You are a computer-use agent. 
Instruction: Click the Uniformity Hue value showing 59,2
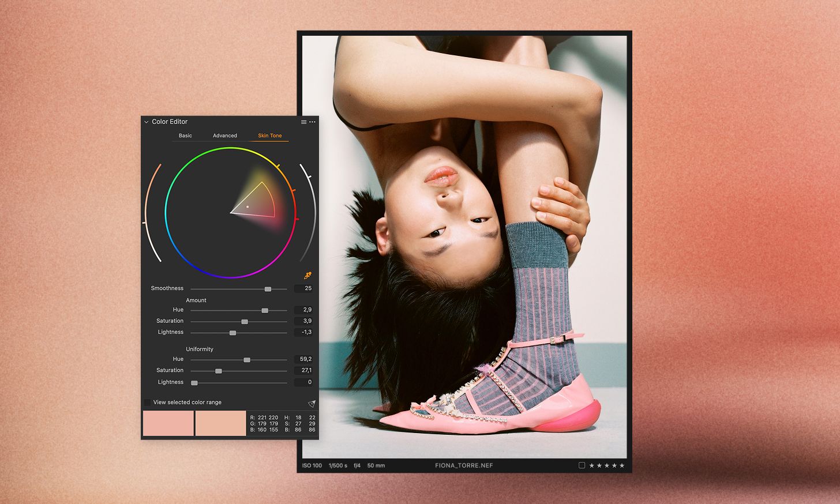point(305,359)
